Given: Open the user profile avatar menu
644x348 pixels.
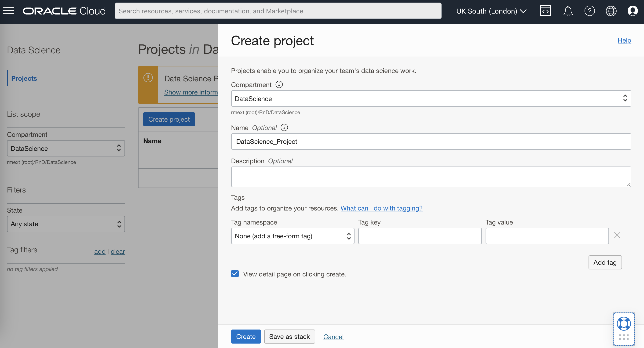Looking at the screenshot, I should 633,11.
